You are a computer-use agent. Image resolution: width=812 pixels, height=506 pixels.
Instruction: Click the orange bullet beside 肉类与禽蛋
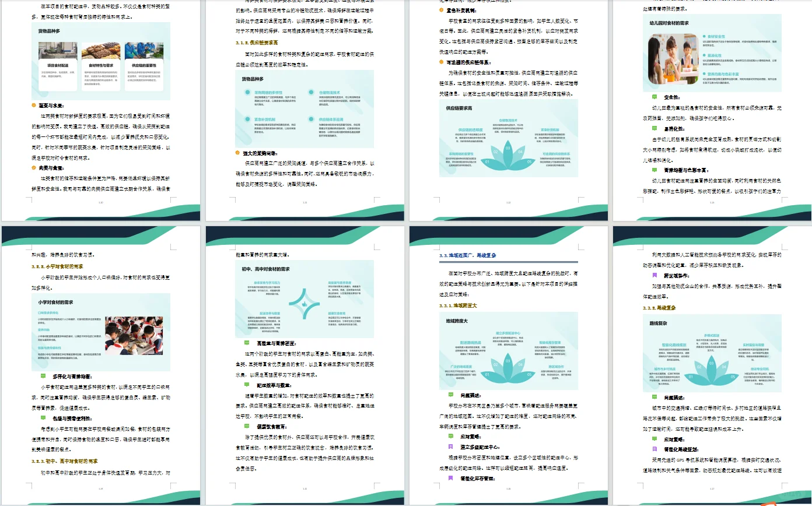pyautogui.click(x=33, y=168)
